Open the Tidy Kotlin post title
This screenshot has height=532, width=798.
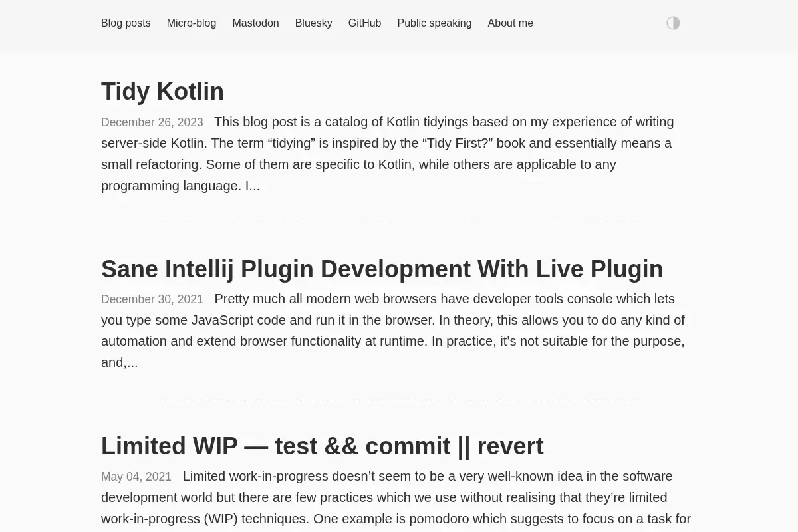[x=162, y=92]
